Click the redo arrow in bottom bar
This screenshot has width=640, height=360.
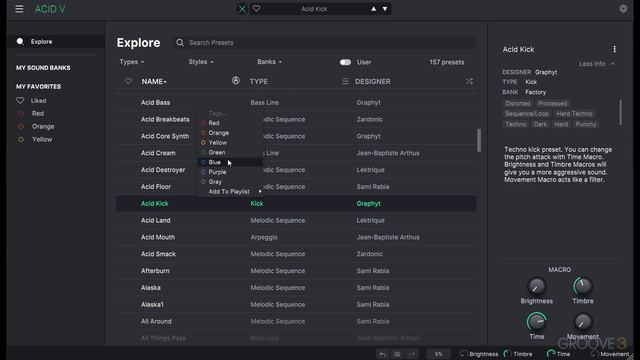tap(412, 354)
